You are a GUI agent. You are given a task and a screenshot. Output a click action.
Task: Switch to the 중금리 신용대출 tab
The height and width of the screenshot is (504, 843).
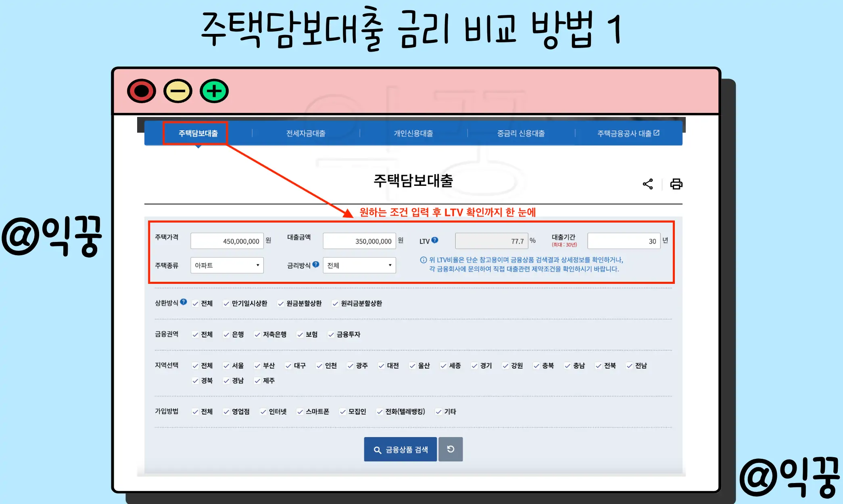tap(520, 133)
